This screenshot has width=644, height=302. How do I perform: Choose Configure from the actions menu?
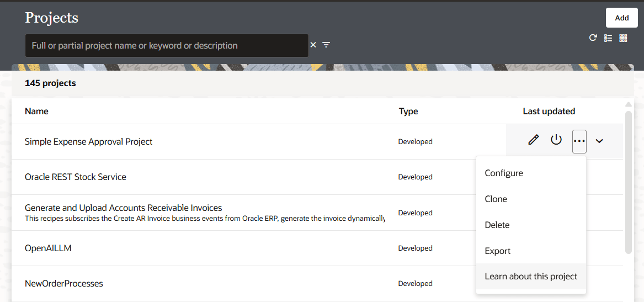pos(504,173)
